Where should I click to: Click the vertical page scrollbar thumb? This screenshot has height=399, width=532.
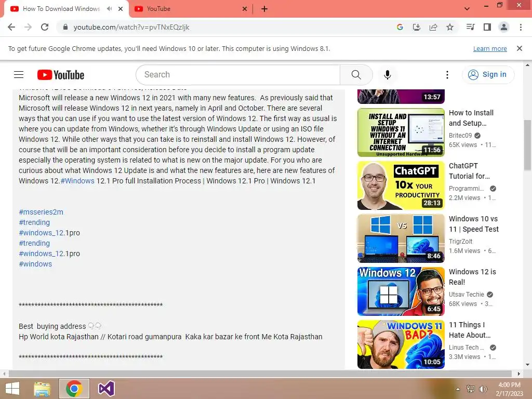[527, 145]
